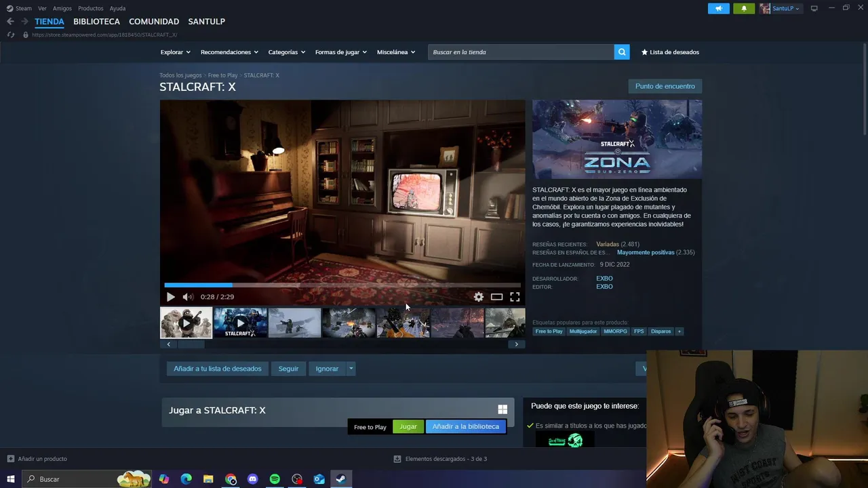Click the Añadir un producto plus icon
The image size is (868, 488).
click(x=10, y=459)
